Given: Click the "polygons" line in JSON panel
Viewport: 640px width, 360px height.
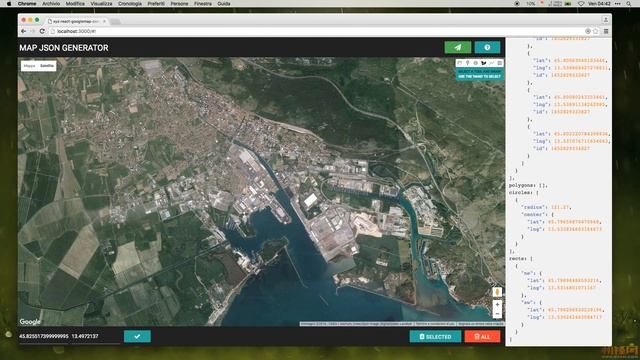Looking at the screenshot, I should (x=528, y=185).
